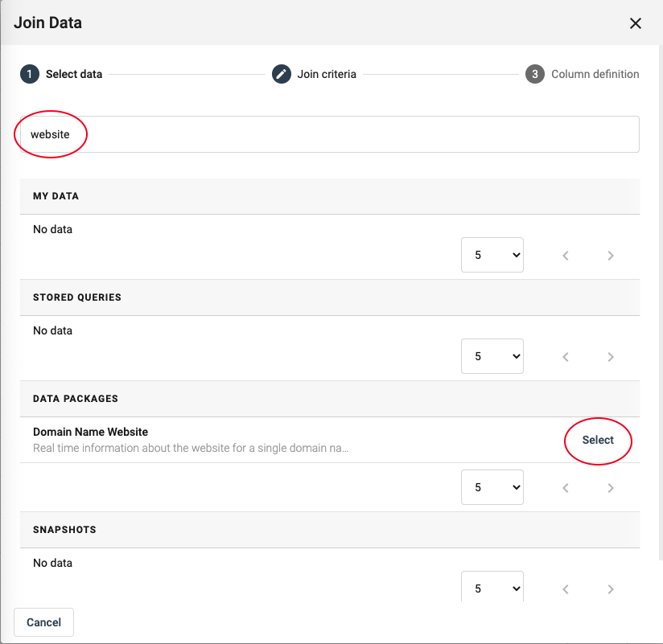Click the Domain Name Website package title
This screenshot has width=663, height=644.
click(x=90, y=432)
